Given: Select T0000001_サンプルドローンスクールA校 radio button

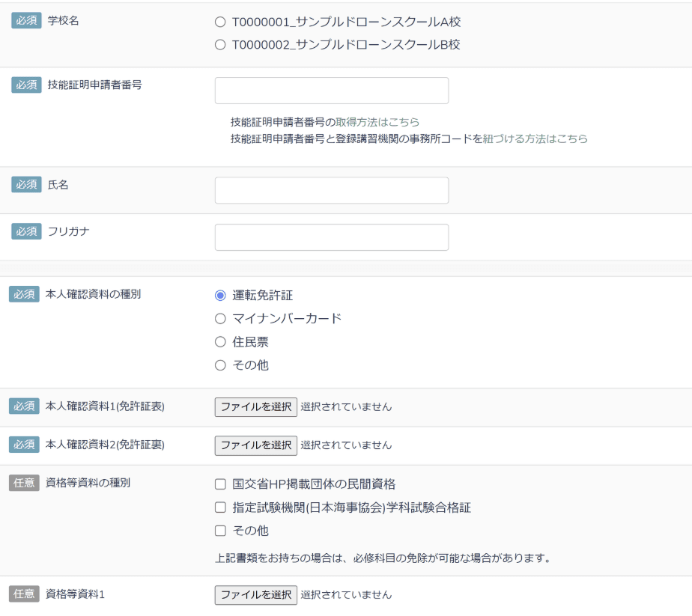Looking at the screenshot, I should [x=220, y=22].
